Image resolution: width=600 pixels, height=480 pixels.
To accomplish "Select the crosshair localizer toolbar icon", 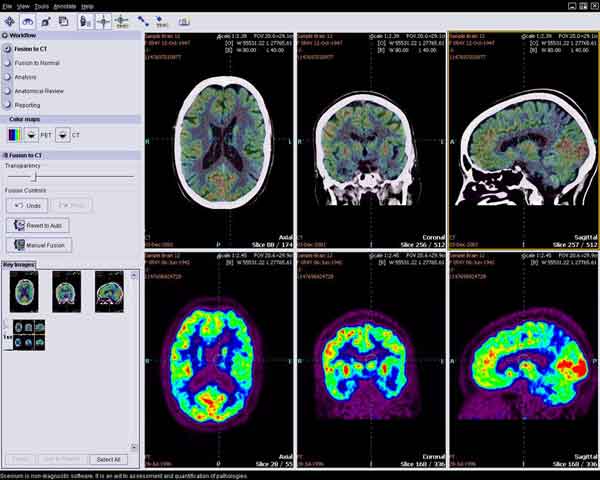I will point(103,20).
